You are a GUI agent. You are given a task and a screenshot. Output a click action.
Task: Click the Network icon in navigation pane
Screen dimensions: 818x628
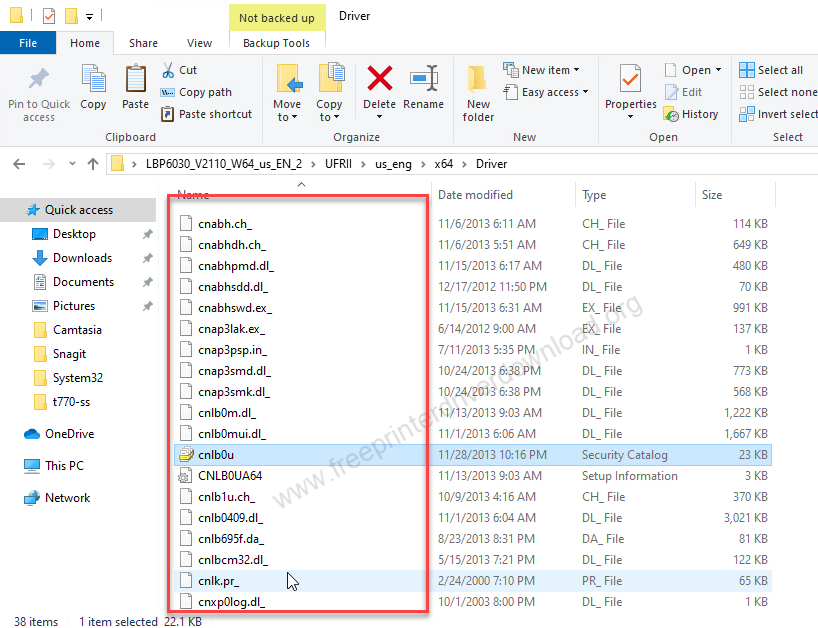pos(32,498)
